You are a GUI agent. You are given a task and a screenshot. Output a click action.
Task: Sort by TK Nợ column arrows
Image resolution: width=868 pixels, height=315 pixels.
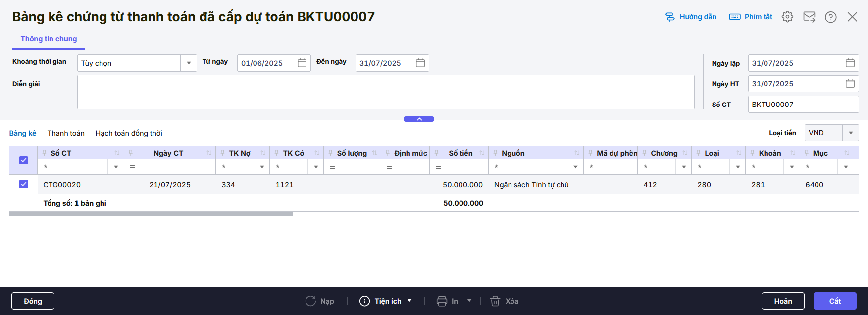263,153
